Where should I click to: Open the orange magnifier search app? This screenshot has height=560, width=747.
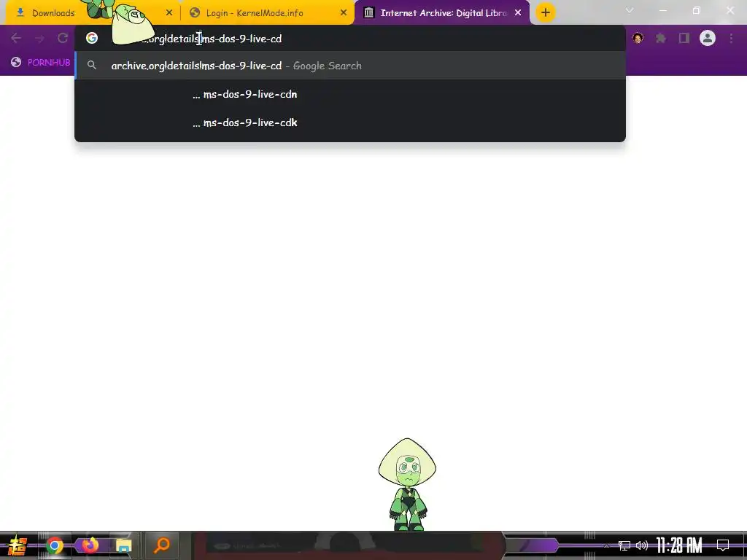[162, 545]
